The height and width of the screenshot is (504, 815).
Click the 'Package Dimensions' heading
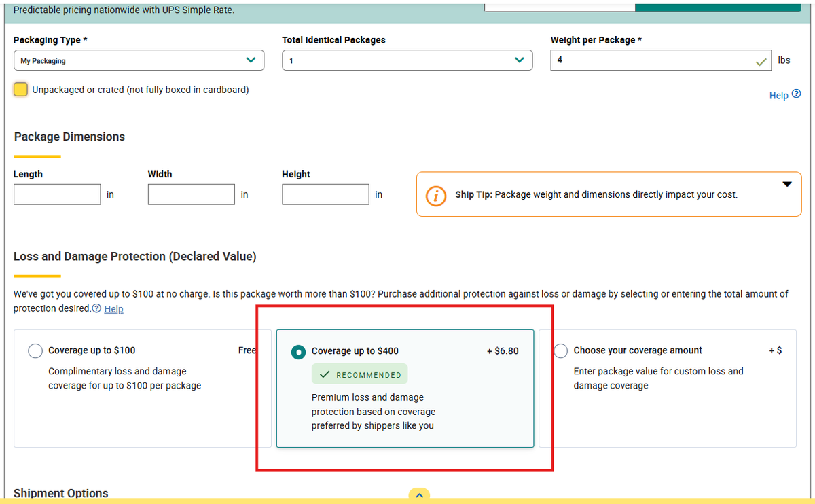click(x=69, y=137)
